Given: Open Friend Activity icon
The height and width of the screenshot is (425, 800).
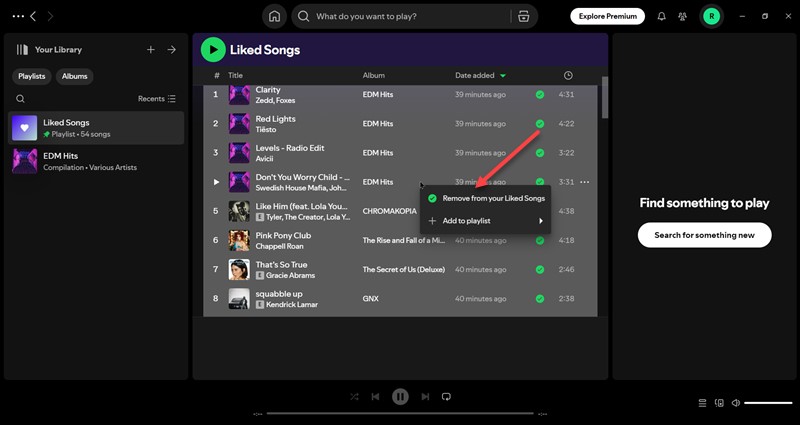Looking at the screenshot, I should 682,16.
